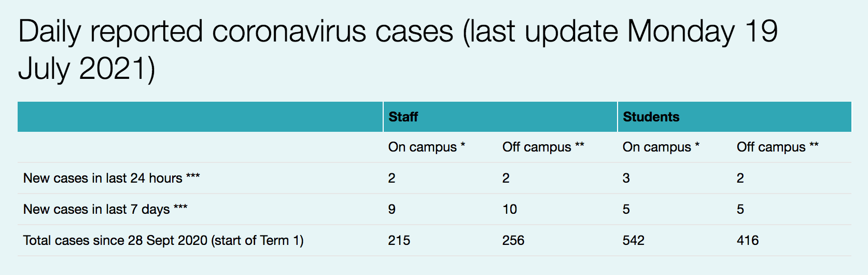Click the staff on-campus total 215
This screenshot has width=868, height=275.
399,241
